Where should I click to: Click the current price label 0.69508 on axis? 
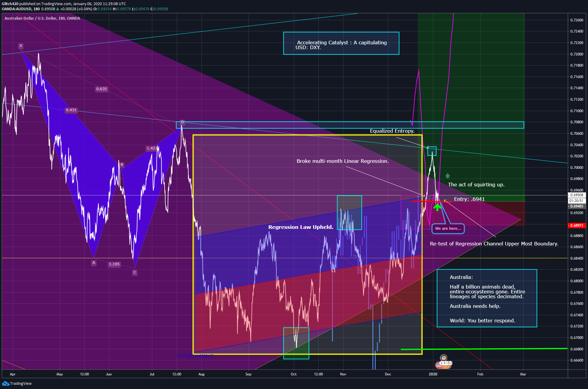(577, 195)
